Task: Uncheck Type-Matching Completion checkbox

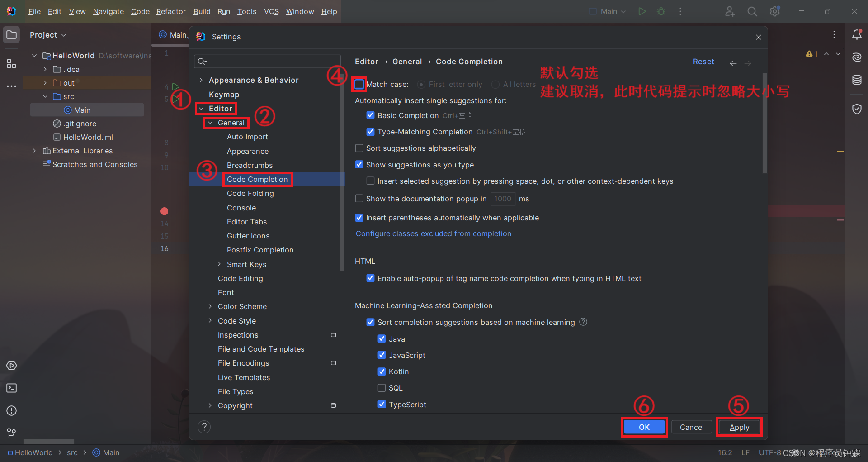Action: coord(370,131)
